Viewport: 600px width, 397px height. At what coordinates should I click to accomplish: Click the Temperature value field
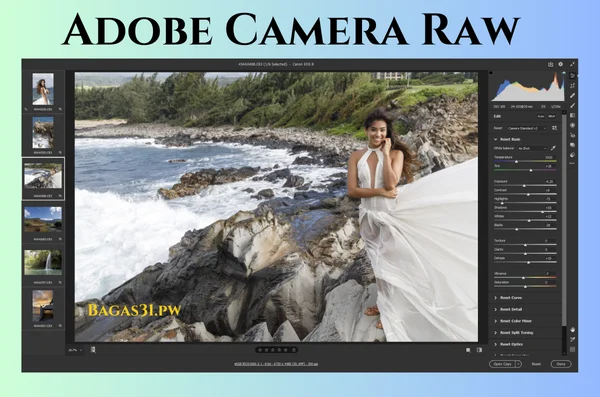(549, 157)
